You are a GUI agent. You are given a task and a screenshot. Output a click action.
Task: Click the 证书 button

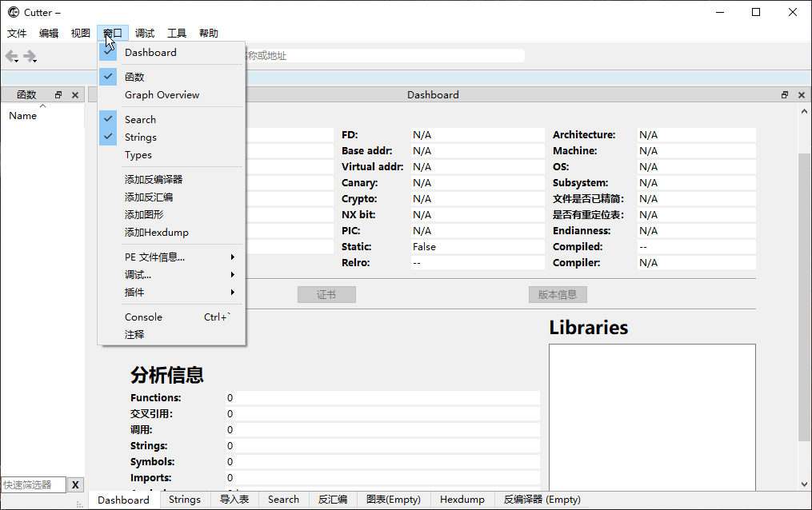pyautogui.click(x=326, y=294)
